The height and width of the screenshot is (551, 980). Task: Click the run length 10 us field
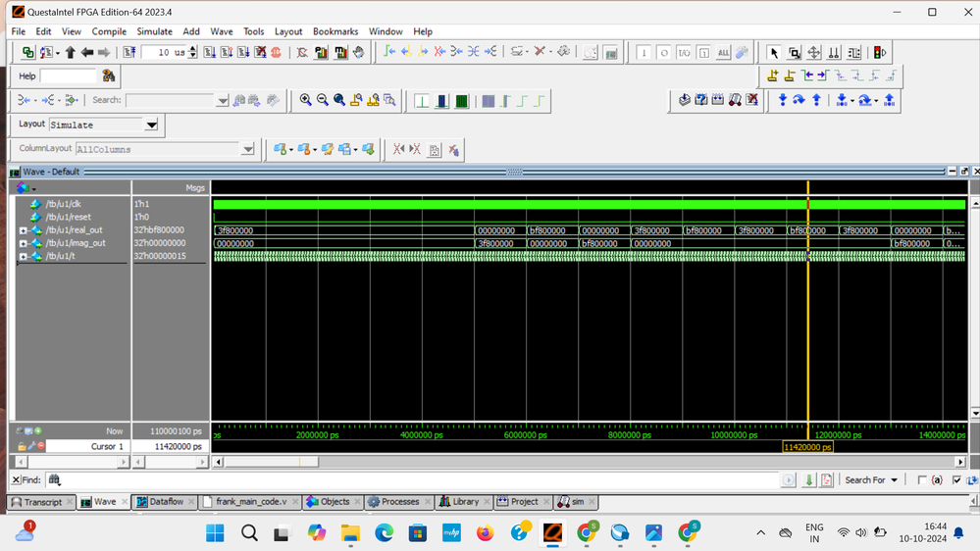click(163, 52)
